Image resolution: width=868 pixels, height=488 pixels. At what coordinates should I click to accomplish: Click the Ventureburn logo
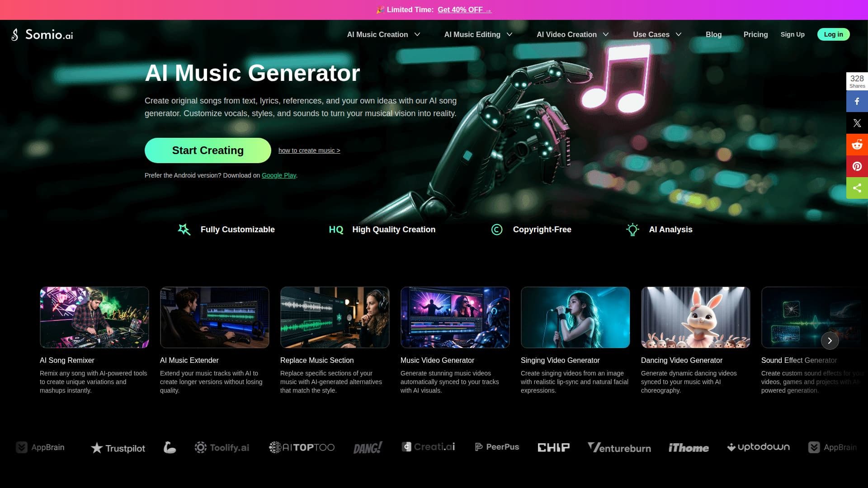coord(619,447)
